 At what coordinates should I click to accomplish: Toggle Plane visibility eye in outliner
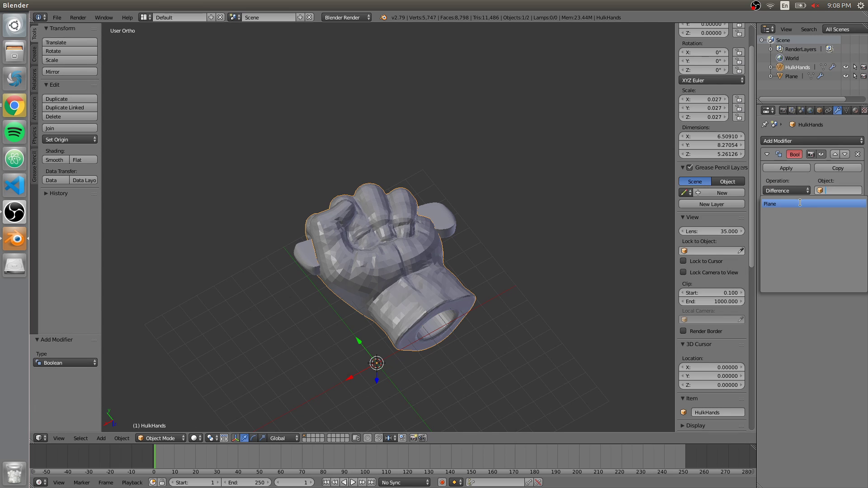(x=845, y=76)
